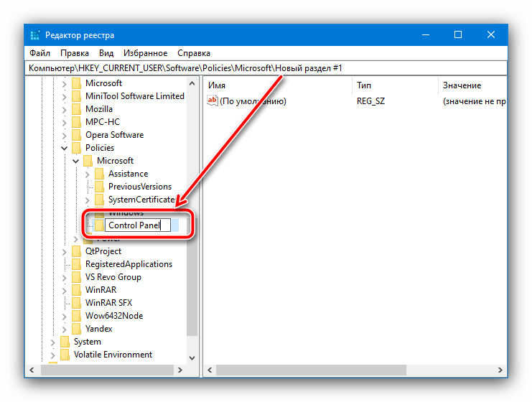Select the System folder icon

(x=65, y=342)
